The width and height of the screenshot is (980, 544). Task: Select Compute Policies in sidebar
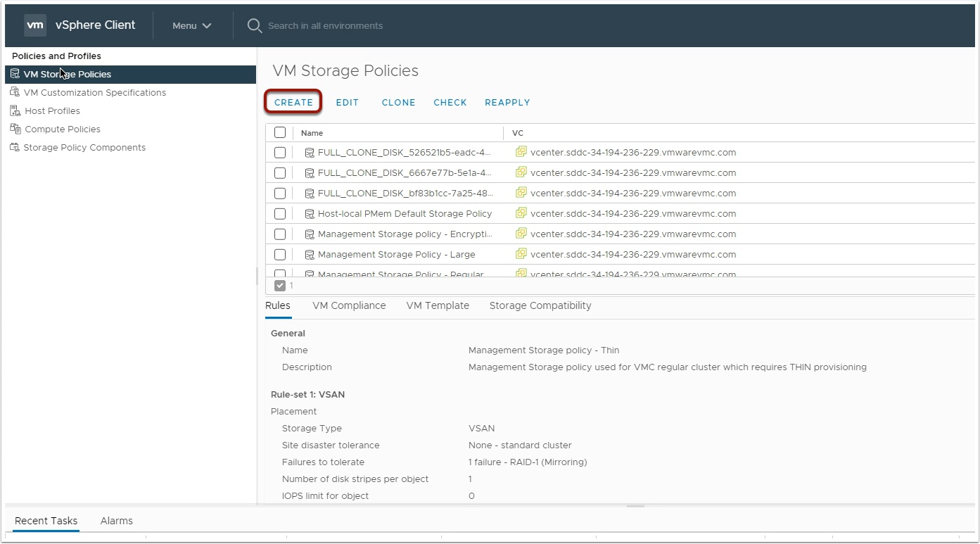coord(63,129)
